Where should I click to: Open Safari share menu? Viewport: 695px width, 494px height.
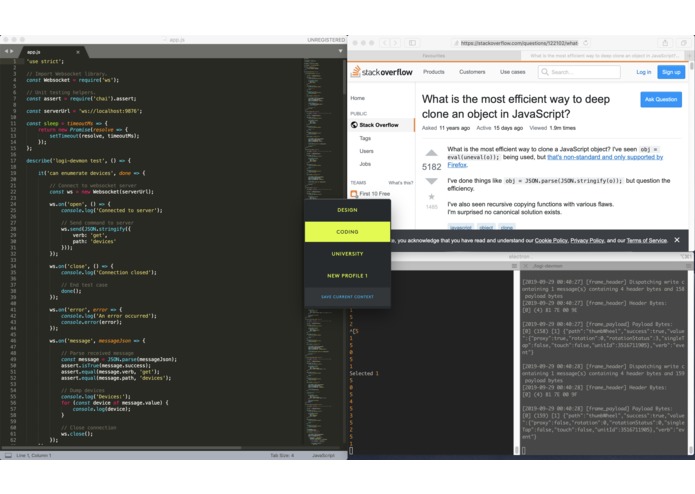click(665, 43)
